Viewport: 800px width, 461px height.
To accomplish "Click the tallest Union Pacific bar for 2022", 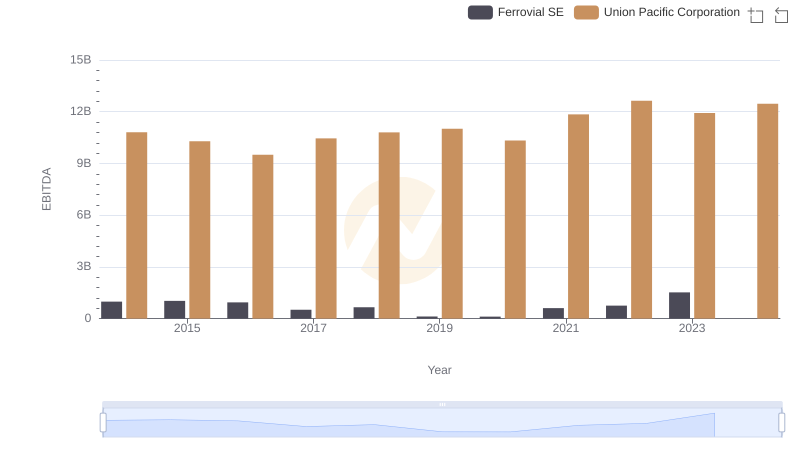I will pos(641,210).
